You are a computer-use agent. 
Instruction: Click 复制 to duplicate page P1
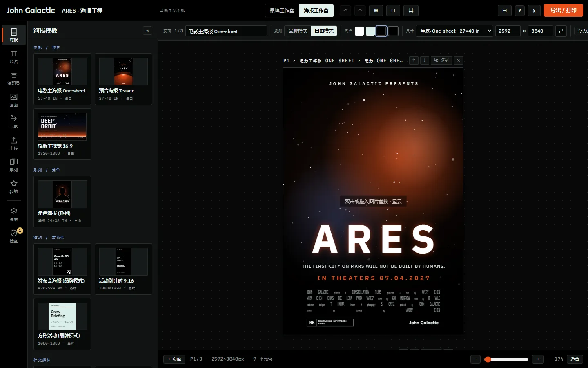coord(441,60)
